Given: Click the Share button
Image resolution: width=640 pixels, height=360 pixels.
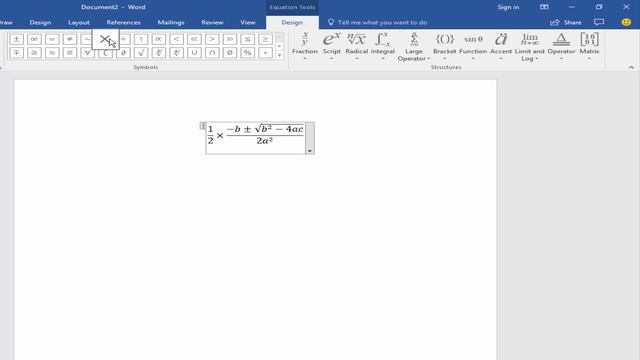Looking at the screenshot, I should pos(566,22).
